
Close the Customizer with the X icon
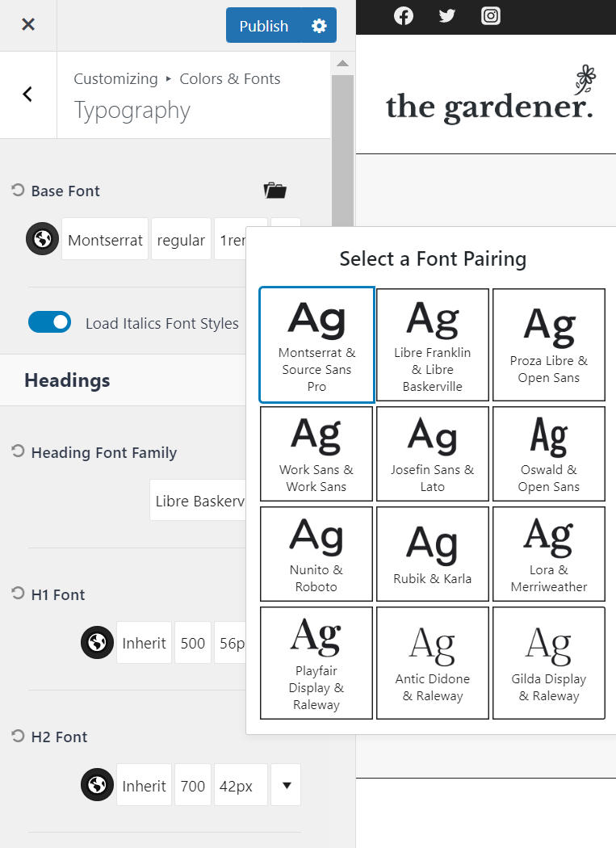click(28, 25)
